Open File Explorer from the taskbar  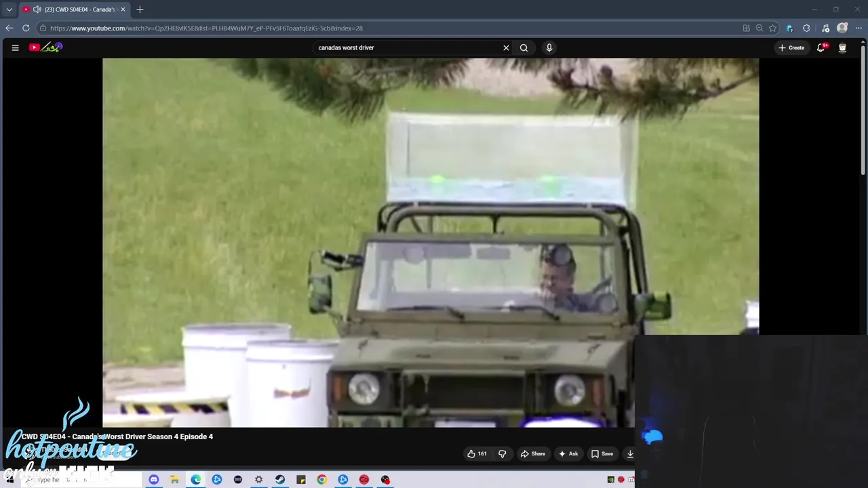pos(174,479)
